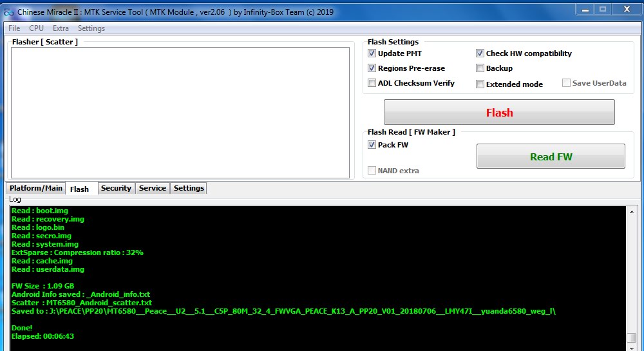
Task: Click the Save UserData checkbox
Action: [x=566, y=83]
